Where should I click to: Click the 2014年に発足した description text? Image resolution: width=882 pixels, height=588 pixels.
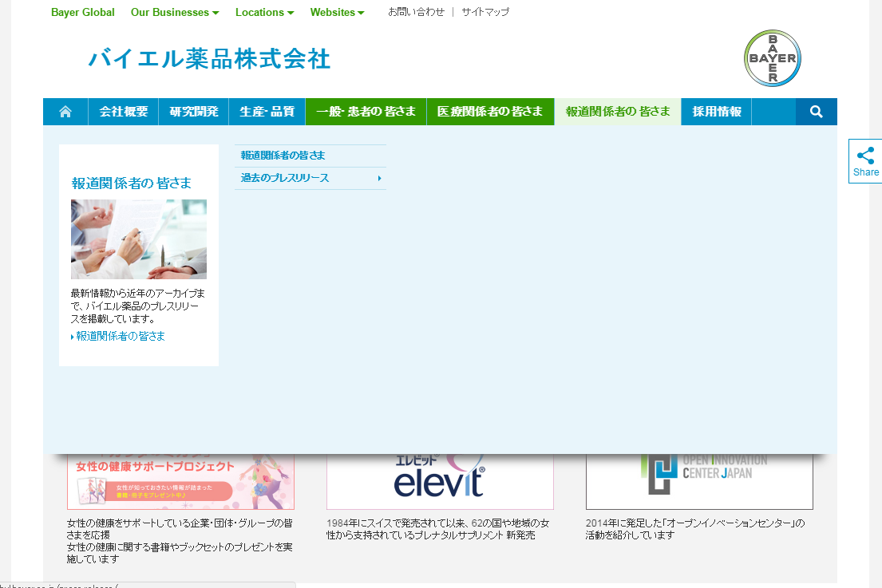[x=695, y=529]
